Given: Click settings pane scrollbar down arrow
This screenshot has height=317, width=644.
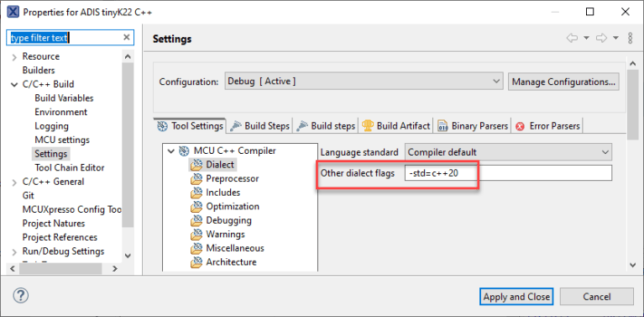Looking at the screenshot, I should tap(632, 265).
